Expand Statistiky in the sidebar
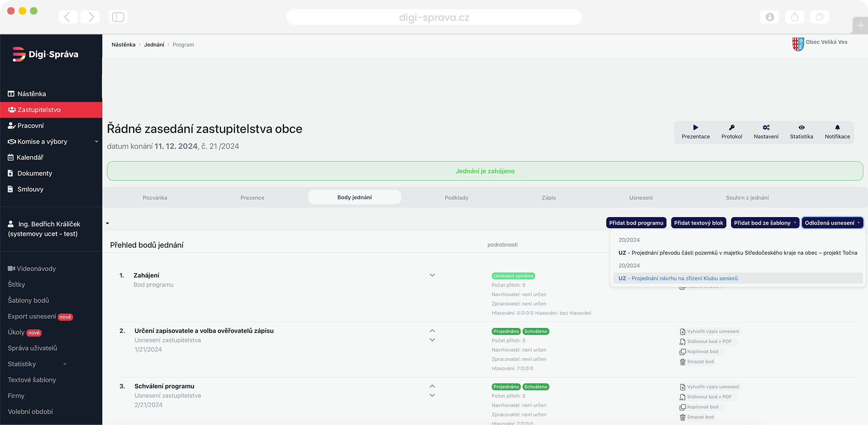This screenshot has height=425, width=868. (x=65, y=364)
